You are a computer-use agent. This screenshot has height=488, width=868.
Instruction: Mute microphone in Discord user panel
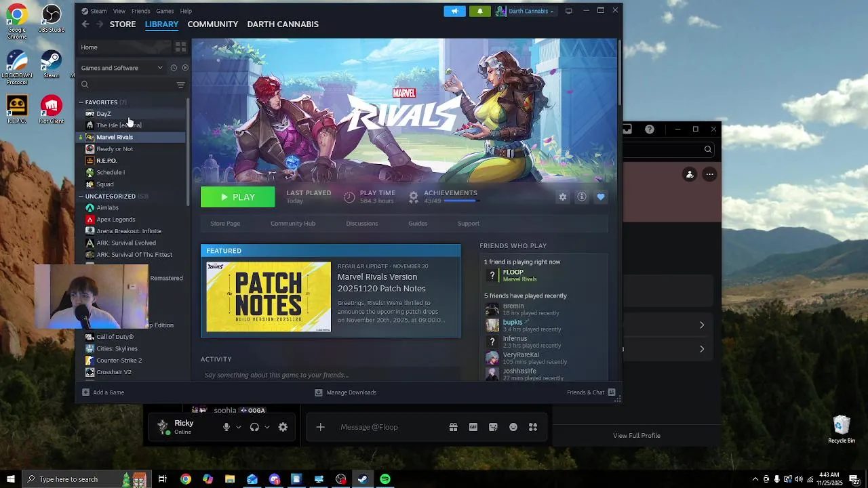click(x=226, y=427)
